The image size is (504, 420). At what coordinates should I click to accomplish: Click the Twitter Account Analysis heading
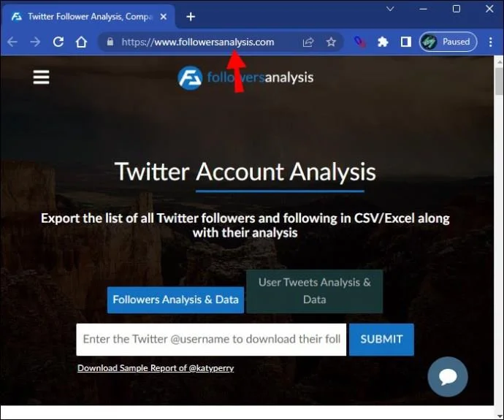[x=245, y=172]
